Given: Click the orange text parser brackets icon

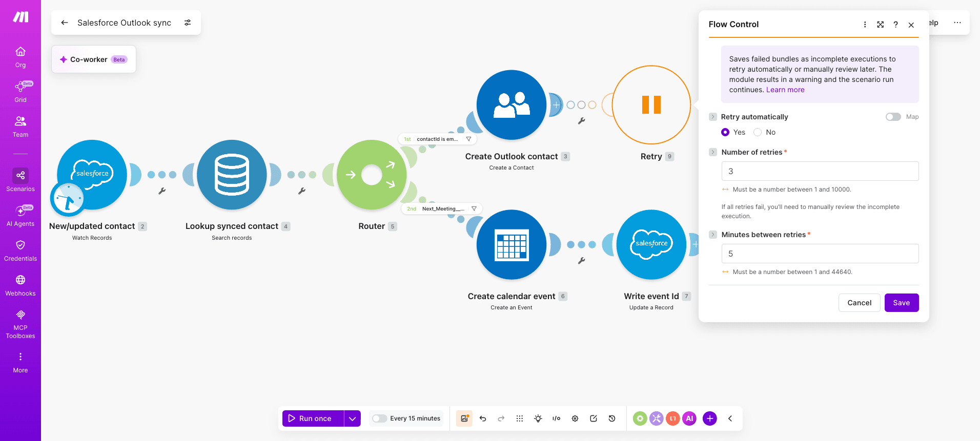Looking at the screenshot, I should (x=673, y=418).
